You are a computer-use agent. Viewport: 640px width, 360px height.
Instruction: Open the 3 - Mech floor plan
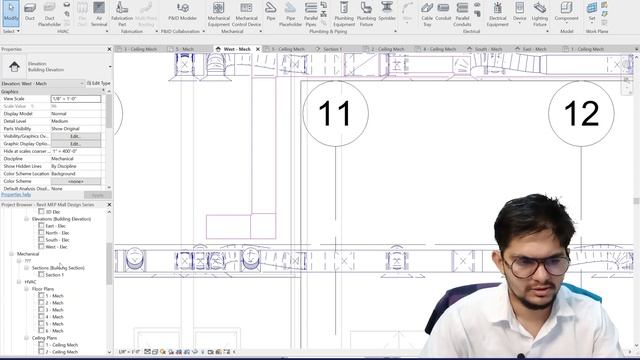point(54,310)
